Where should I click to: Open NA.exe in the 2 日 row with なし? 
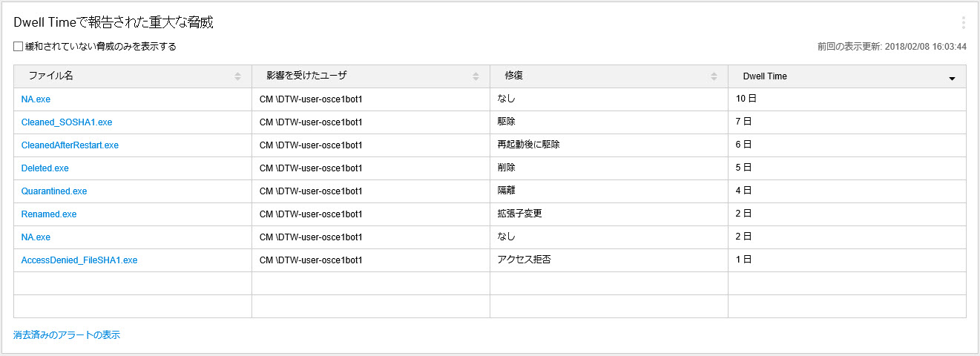pyautogui.click(x=36, y=237)
